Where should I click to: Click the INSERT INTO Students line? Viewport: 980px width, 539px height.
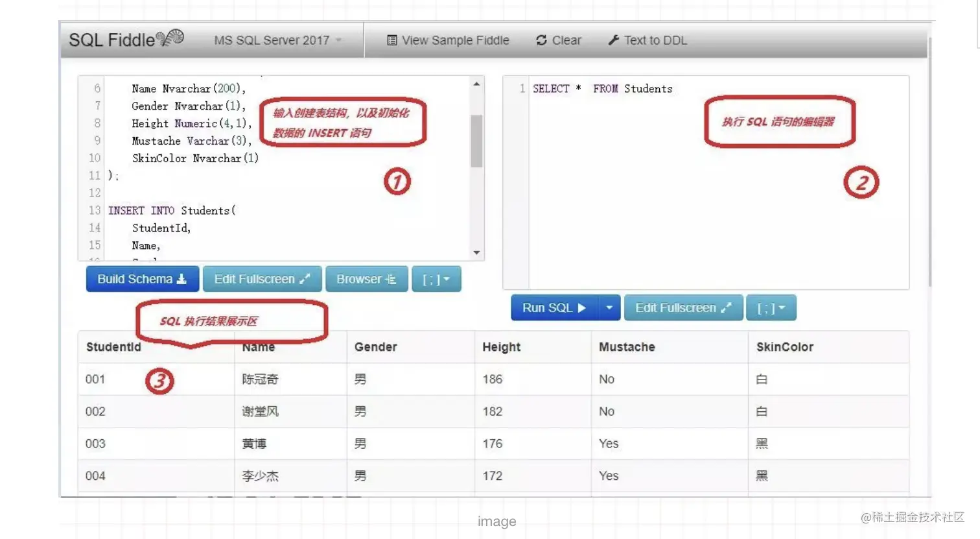tap(172, 211)
